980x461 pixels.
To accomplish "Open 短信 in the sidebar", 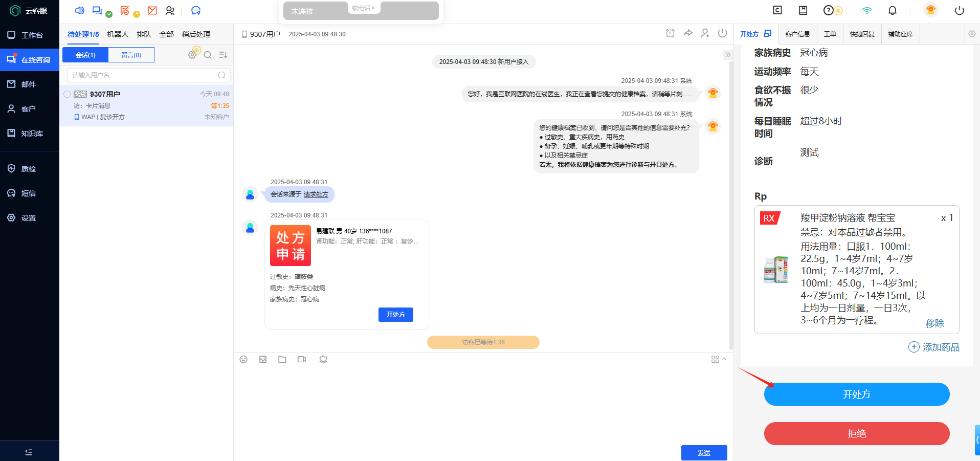I will 30,193.
